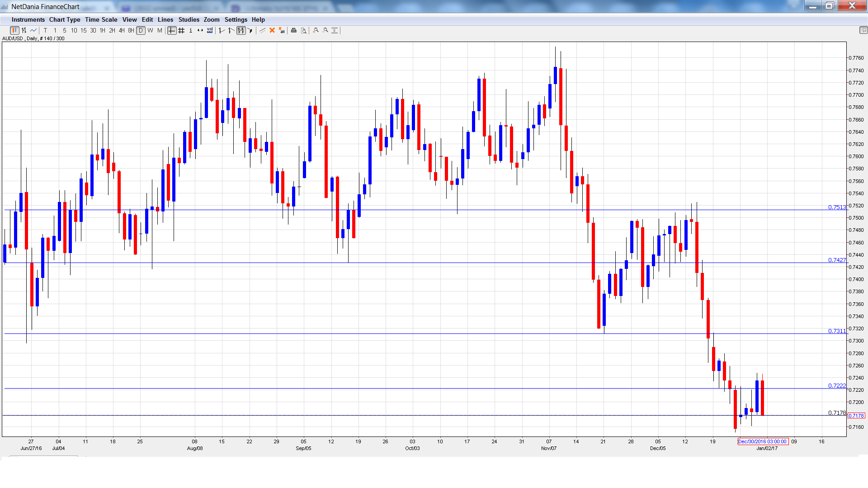
Task: Toggle chart grid lines icon
Action: click(x=181, y=30)
